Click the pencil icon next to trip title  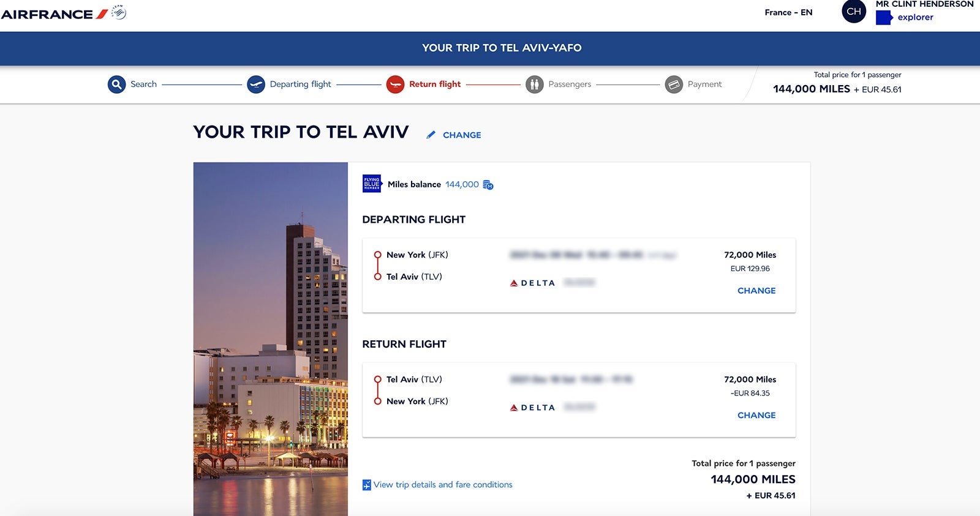pos(431,135)
